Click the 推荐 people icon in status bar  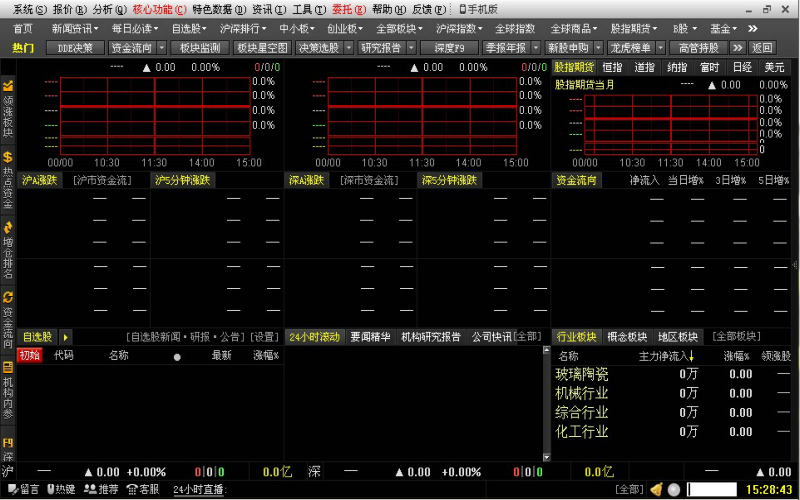pos(90,490)
